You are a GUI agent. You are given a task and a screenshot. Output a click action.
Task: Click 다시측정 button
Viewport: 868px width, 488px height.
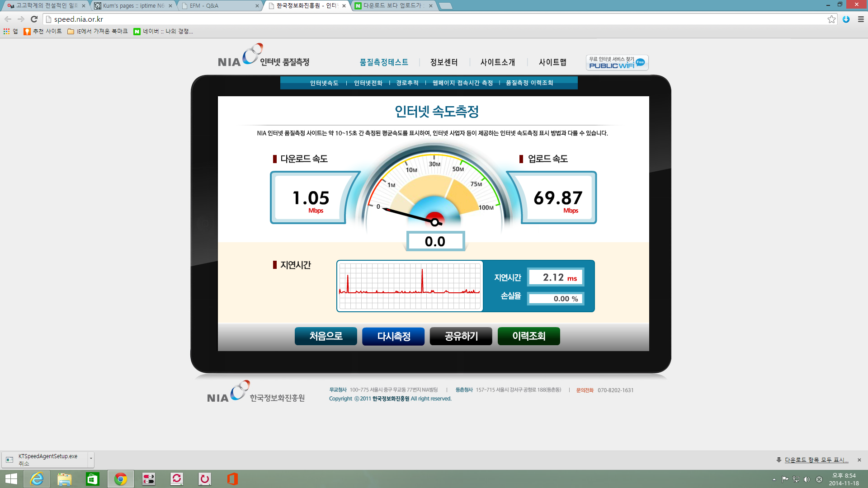click(x=393, y=336)
